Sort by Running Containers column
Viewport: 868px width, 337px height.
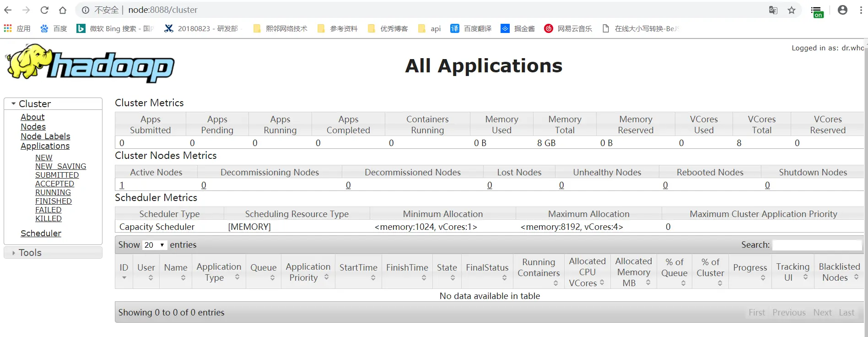(x=539, y=272)
